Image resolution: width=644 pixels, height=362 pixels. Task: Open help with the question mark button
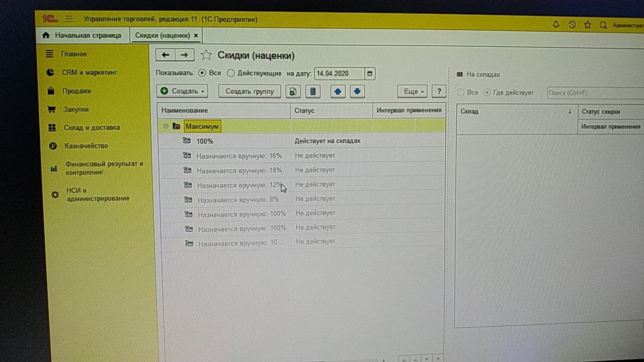439,92
